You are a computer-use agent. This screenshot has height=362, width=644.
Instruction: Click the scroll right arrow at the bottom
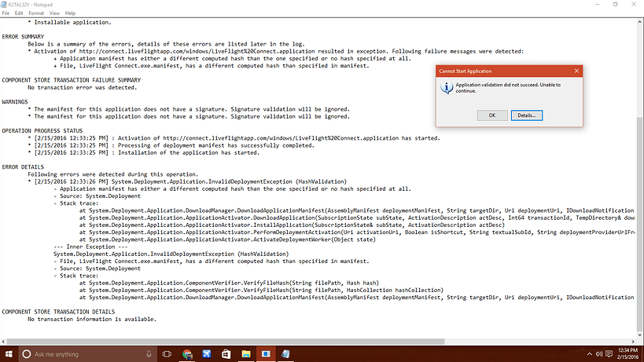click(633, 342)
